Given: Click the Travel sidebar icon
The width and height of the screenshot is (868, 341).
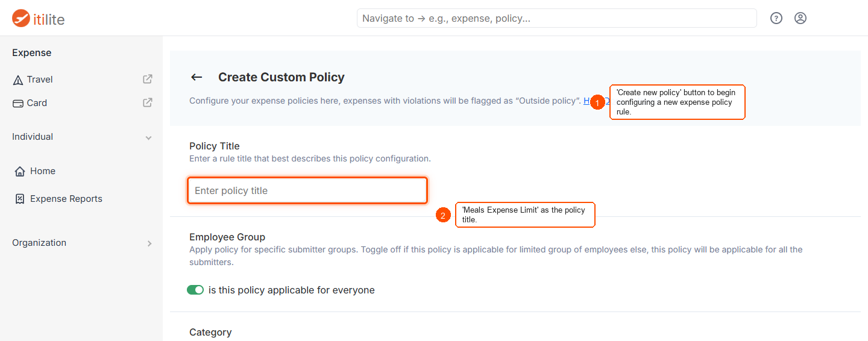Looking at the screenshot, I should click(17, 80).
